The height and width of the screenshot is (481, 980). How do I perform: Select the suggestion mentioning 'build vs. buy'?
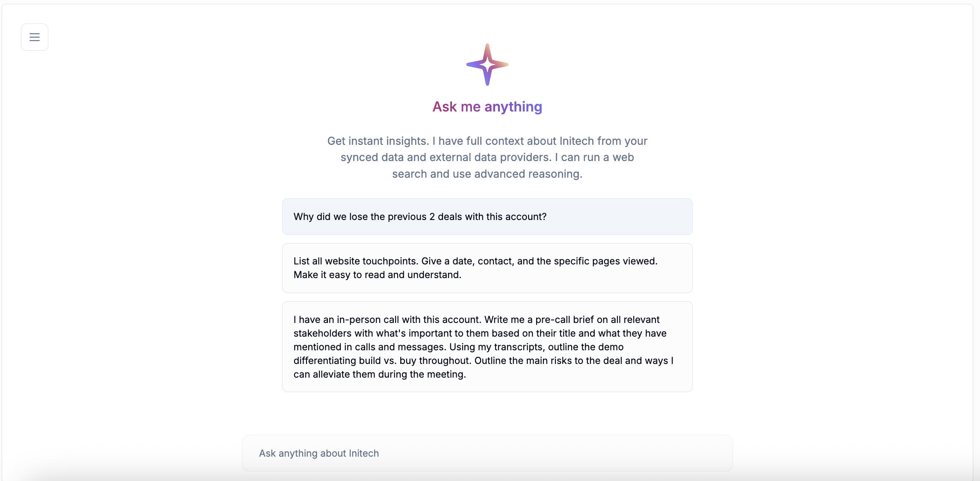click(487, 346)
